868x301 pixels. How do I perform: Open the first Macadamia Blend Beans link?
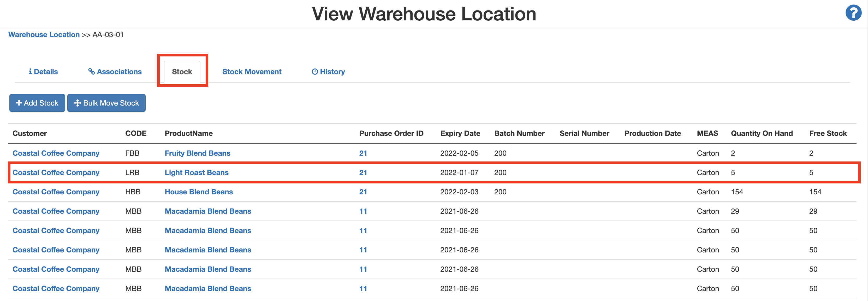coord(207,211)
